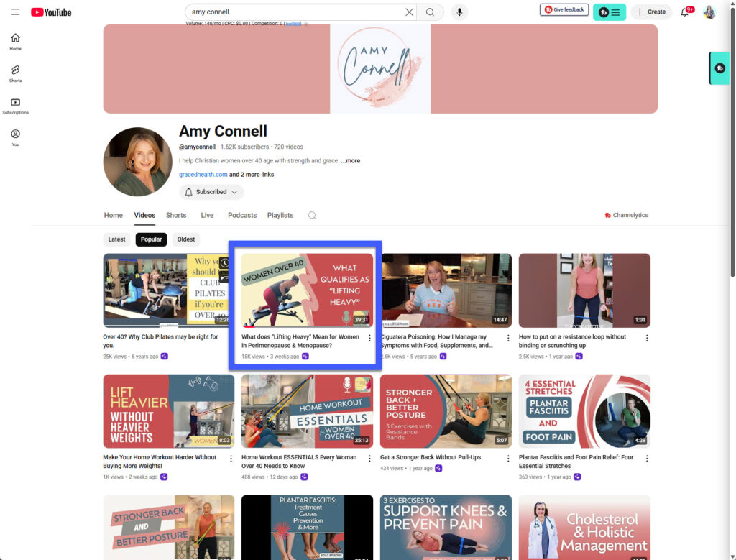Open TubeBuddy side panel tab
The image size is (736, 560).
click(719, 68)
